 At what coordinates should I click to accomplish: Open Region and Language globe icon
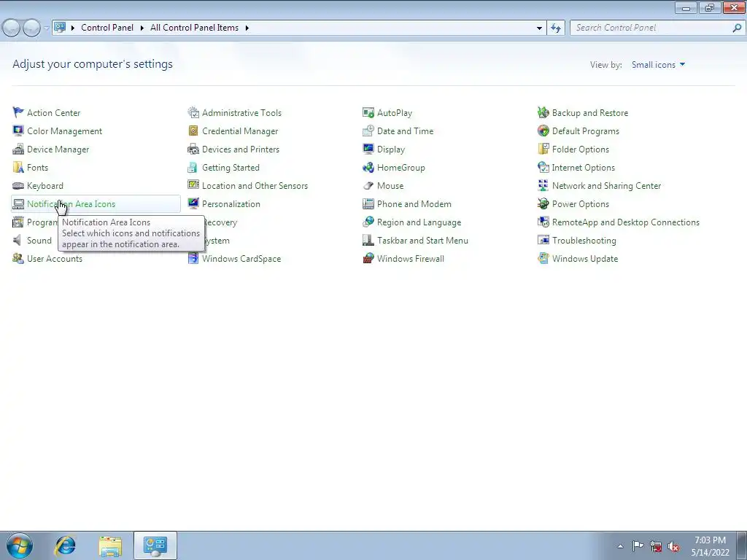click(368, 222)
